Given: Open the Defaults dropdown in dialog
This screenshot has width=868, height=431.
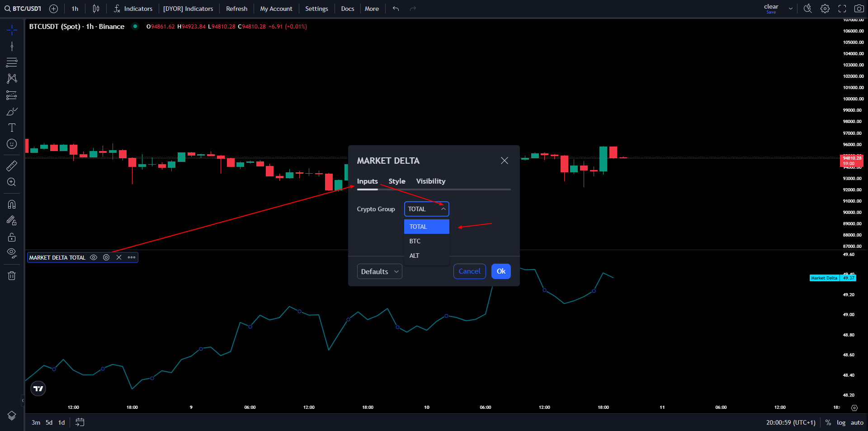Looking at the screenshot, I should [379, 271].
